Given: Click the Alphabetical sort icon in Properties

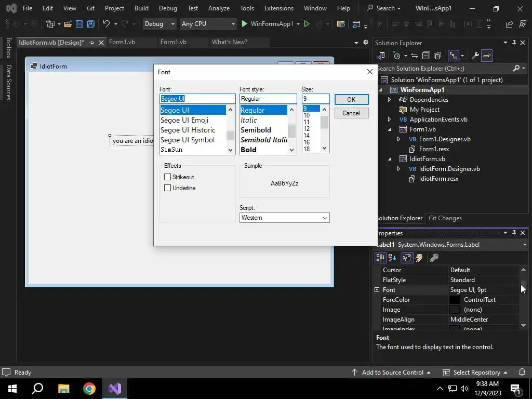Looking at the screenshot, I should pos(392,258).
